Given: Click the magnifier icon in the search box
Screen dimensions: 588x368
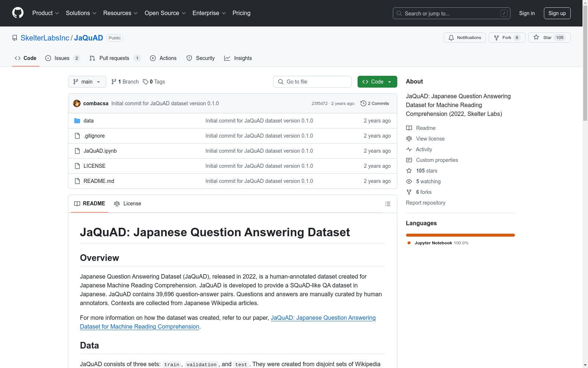Looking at the screenshot, I should (399, 13).
